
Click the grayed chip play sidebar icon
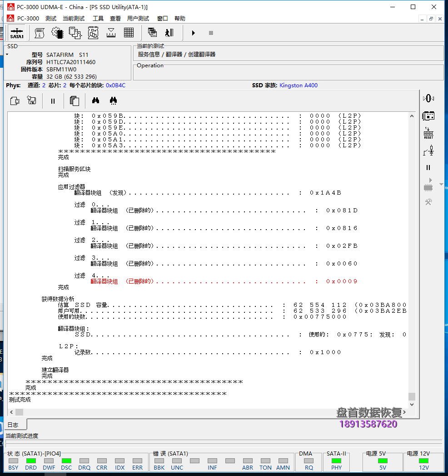point(428,185)
